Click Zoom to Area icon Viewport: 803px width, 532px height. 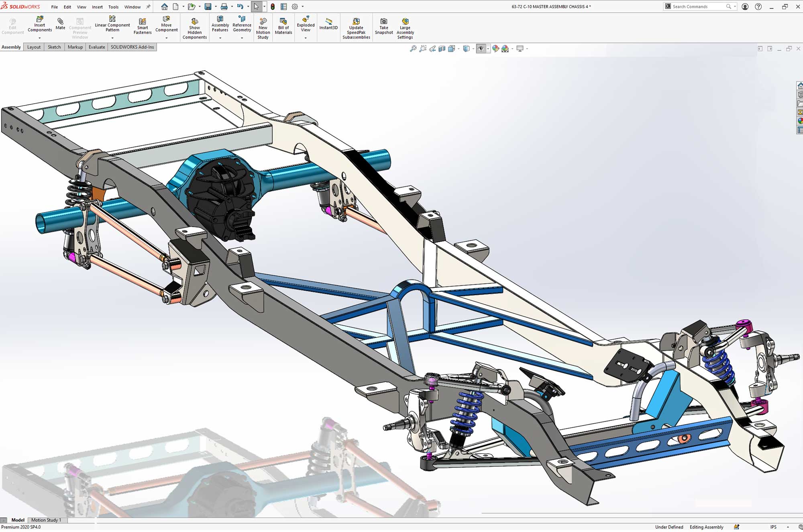(423, 49)
